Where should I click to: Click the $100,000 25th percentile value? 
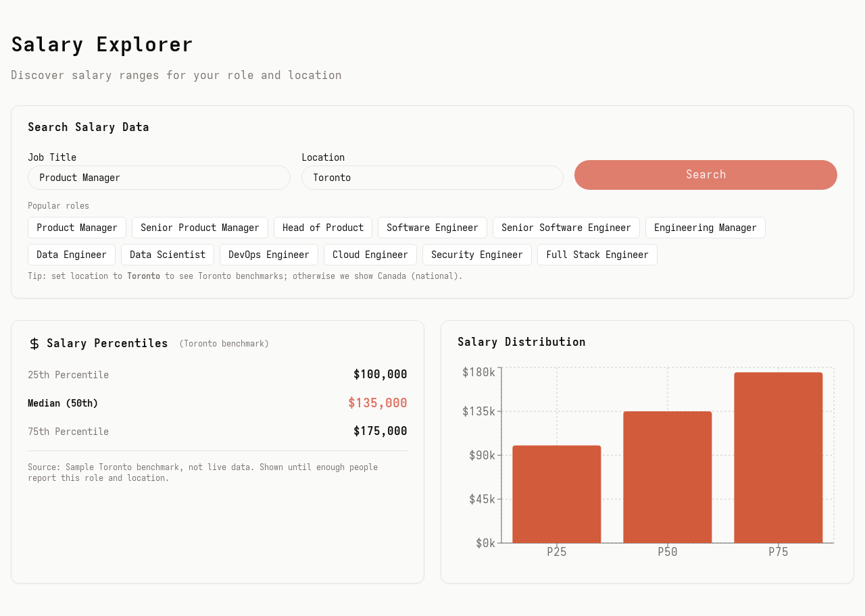point(380,375)
